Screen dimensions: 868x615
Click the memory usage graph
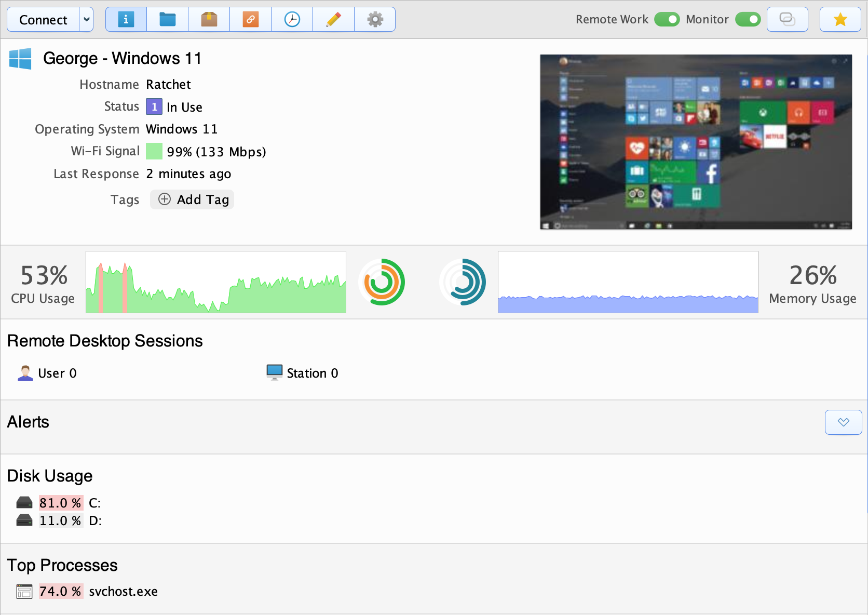pyautogui.click(x=628, y=282)
